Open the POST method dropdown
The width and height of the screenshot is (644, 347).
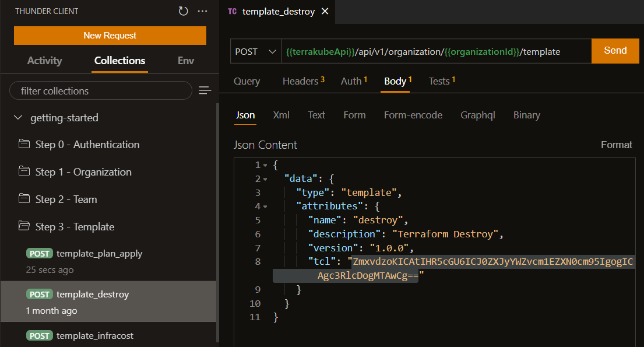[x=255, y=51]
